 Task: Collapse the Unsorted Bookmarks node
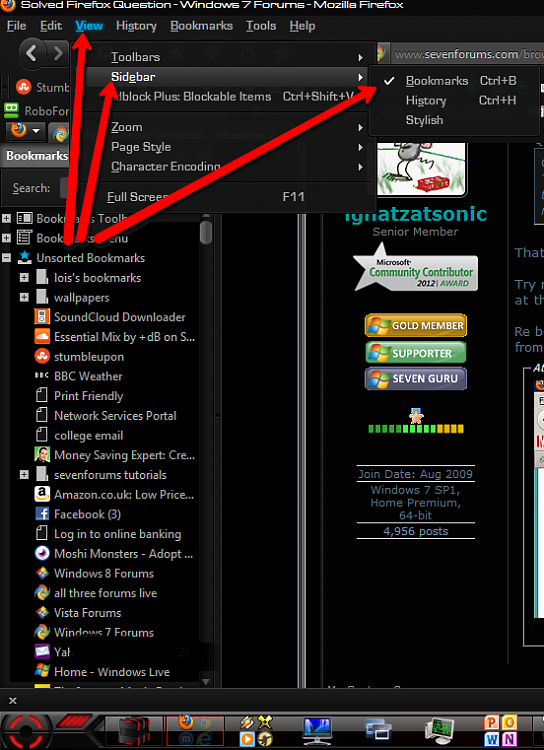coord(6,258)
